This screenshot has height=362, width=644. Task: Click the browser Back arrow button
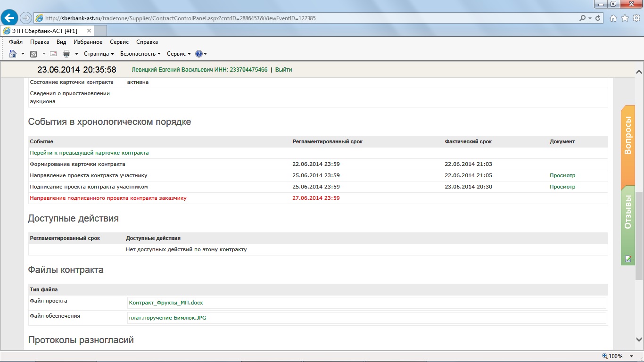coord(9,18)
